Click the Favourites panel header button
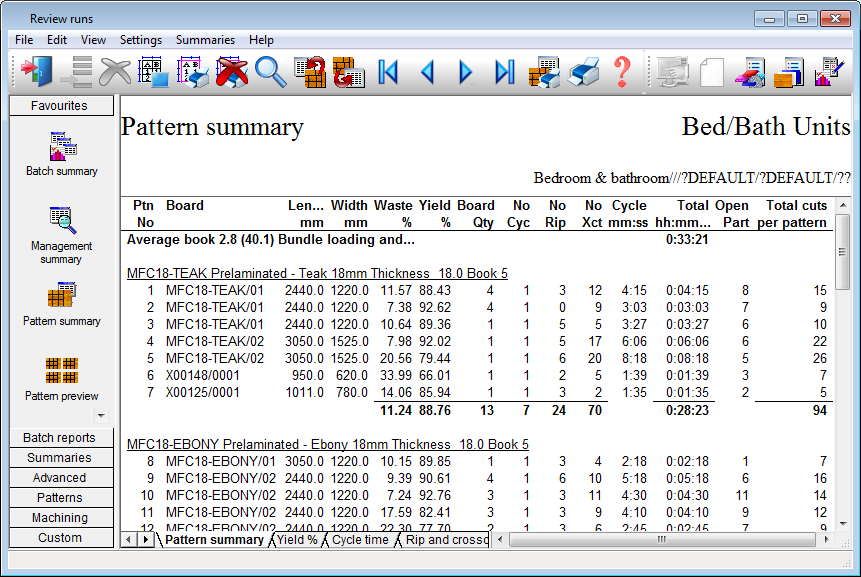The image size is (861, 577). (62, 105)
